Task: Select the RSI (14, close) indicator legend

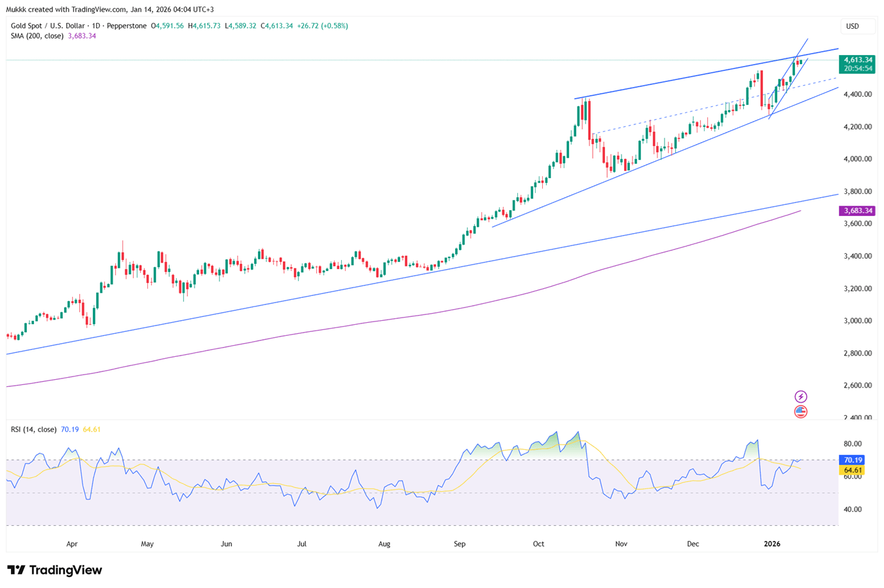Action: tap(33, 430)
